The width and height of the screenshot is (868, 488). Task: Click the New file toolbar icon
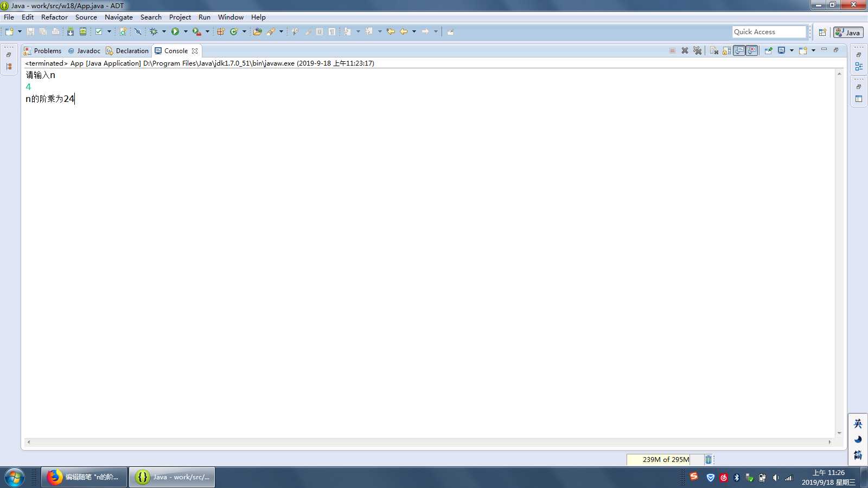(x=9, y=31)
